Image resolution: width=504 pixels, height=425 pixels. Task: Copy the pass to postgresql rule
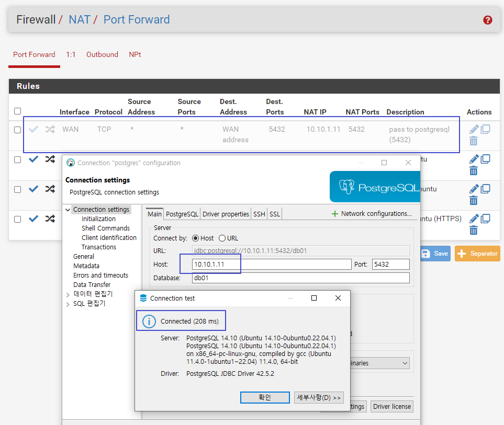click(485, 129)
